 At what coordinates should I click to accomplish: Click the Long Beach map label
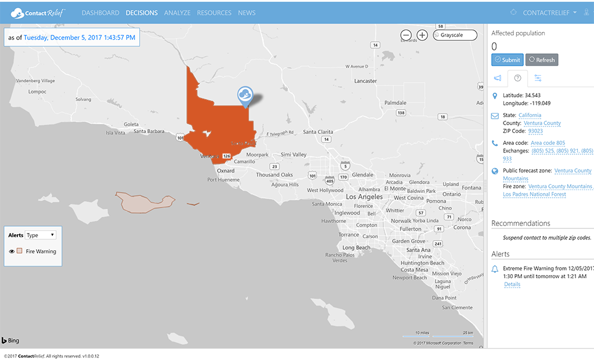(x=356, y=247)
